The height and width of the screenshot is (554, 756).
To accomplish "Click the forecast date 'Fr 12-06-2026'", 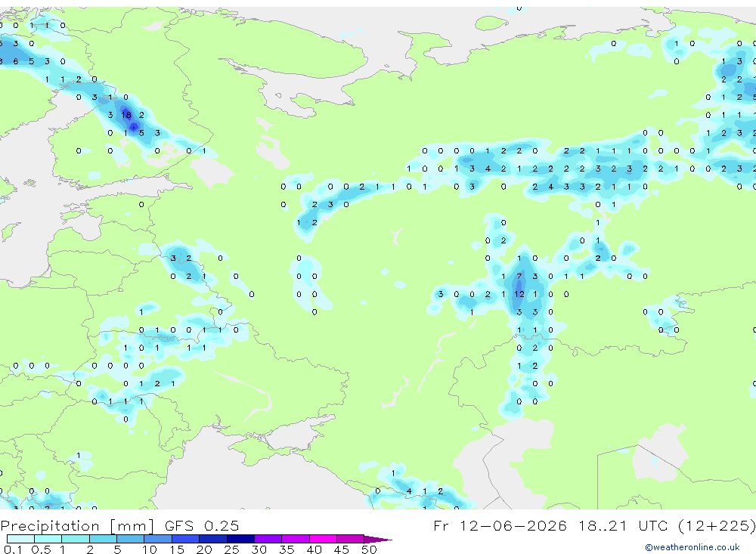I will (x=500, y=525).
